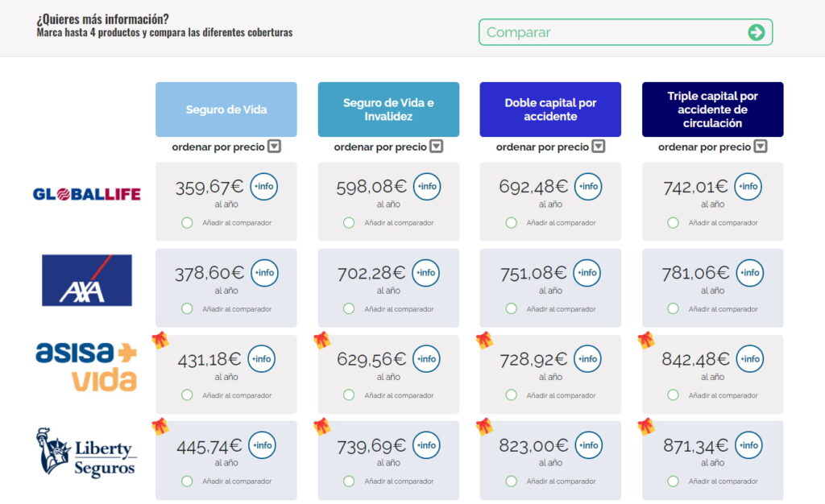Viewport: 825px width, 504px height.
Task: Open info for Asisa Vida 842,48€ plan
Action: click(750, 359)
